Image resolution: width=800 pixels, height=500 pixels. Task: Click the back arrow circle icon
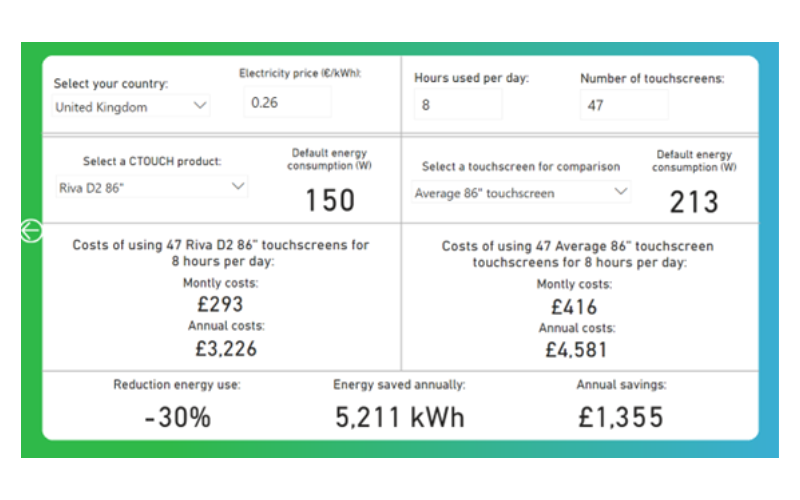[x=32, y=231]
